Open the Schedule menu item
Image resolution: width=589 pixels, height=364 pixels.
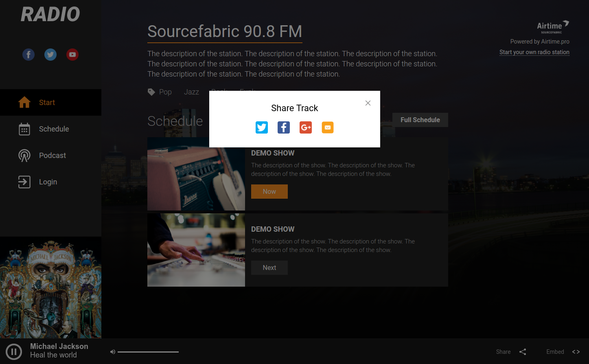coord(50,129)
